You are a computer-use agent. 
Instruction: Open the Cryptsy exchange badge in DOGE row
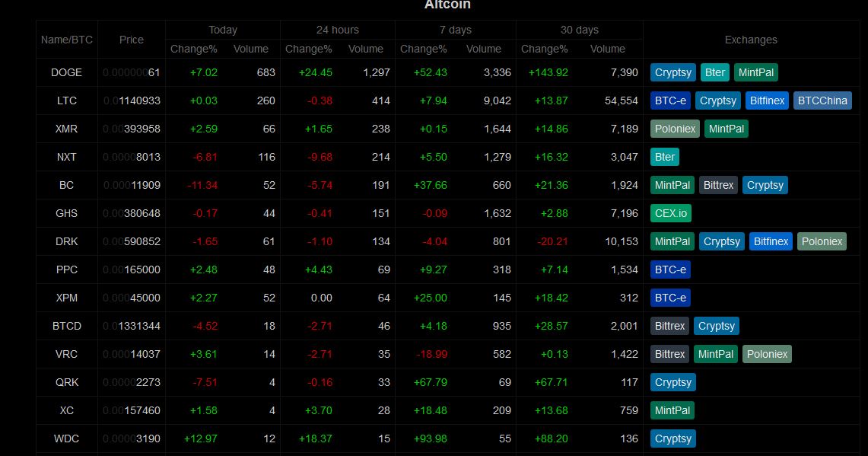pos(673,72)
